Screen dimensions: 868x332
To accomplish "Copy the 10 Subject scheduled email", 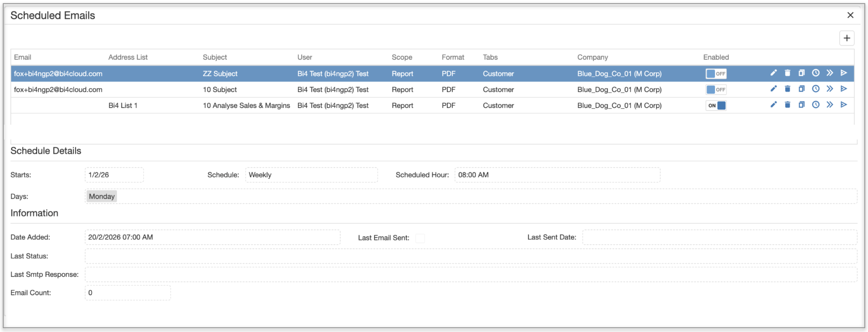I will coord(802,89).
